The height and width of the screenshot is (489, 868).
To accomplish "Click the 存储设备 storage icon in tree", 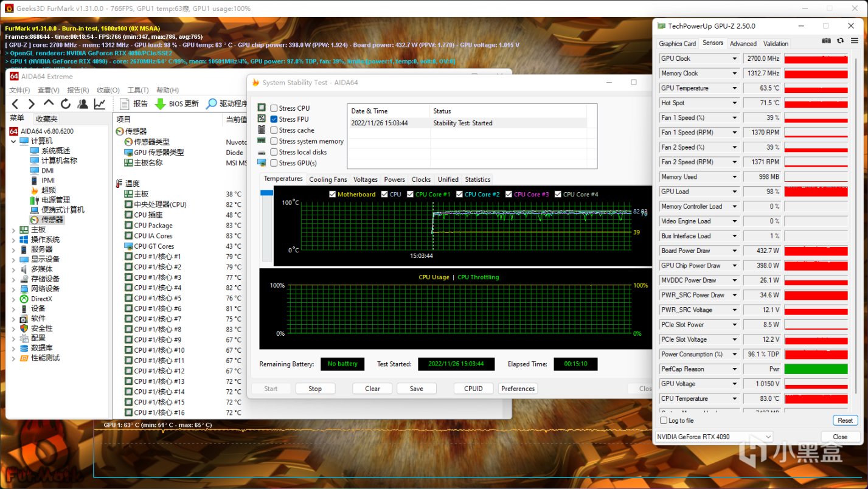I will [x=24, y=279].
